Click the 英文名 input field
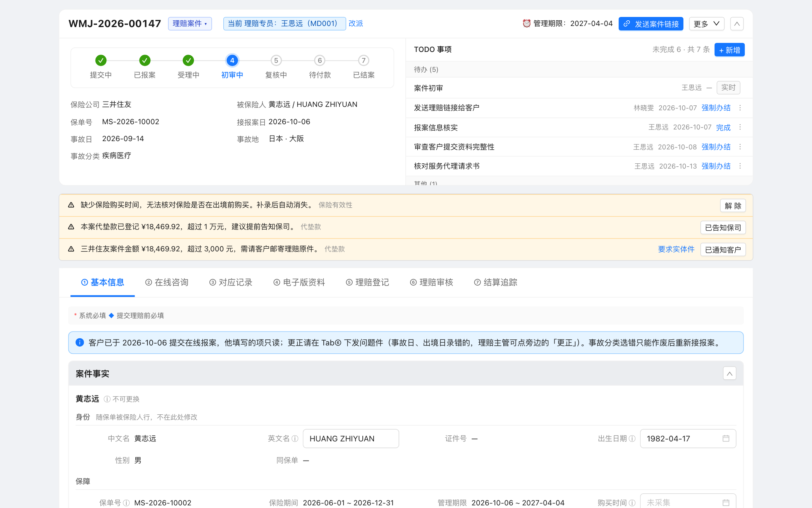 (351, 439)
